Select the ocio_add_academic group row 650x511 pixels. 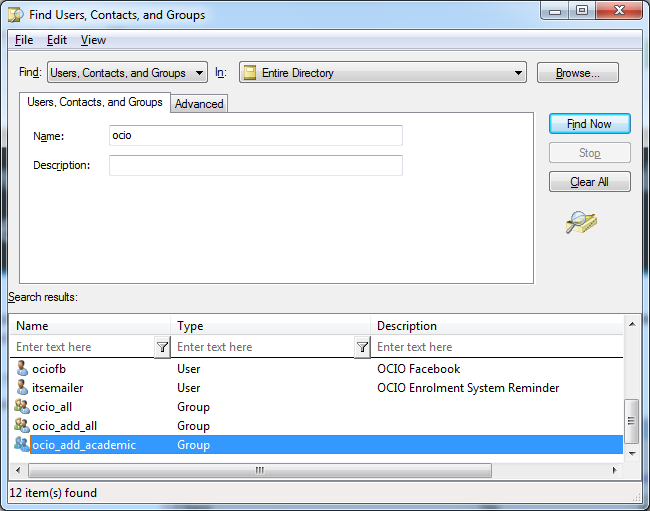pyautogui.click(x=318, y=445)
